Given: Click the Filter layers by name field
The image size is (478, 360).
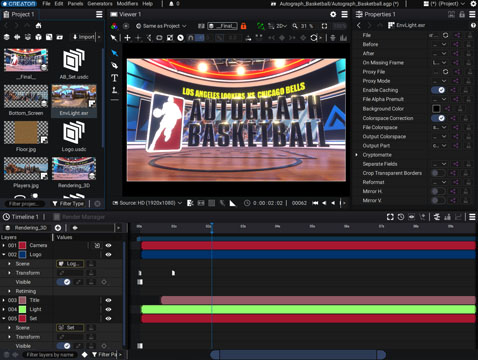Looking at the screenshot, I should pos(50,355).
